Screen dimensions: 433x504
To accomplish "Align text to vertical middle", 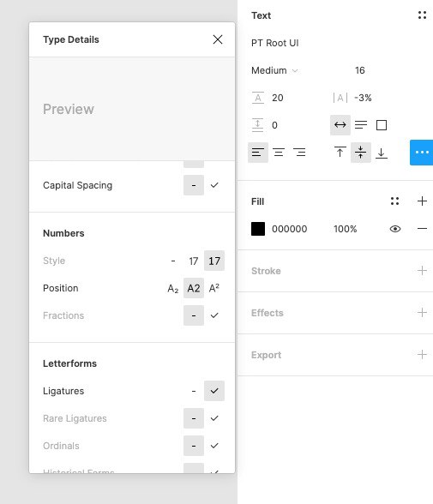I will [x=361, y=153].
